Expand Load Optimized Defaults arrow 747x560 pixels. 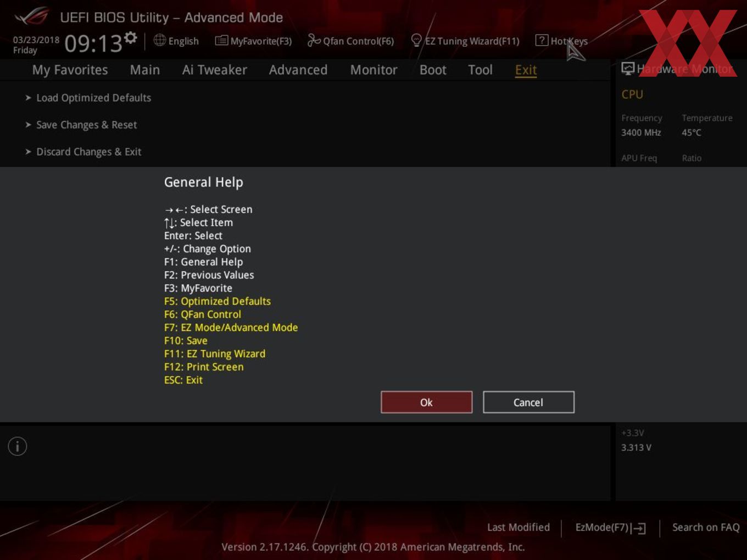pyautogui.click(x=28, y=98)
